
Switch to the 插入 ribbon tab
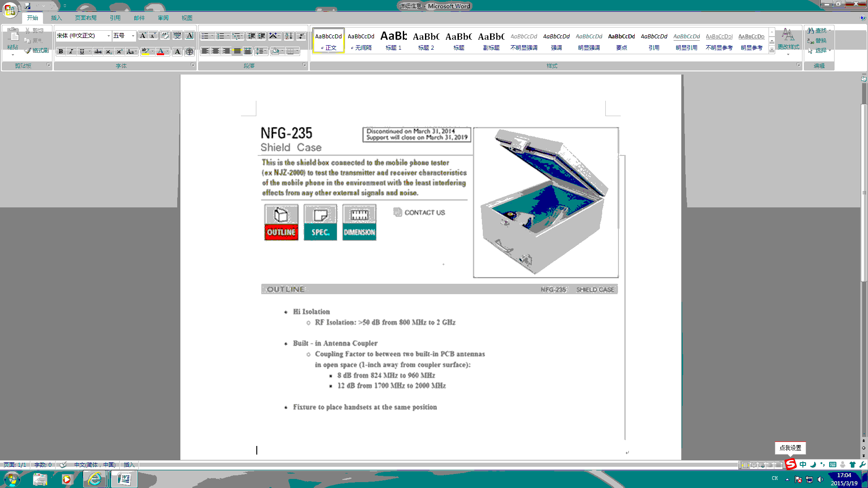coord(56,18)
